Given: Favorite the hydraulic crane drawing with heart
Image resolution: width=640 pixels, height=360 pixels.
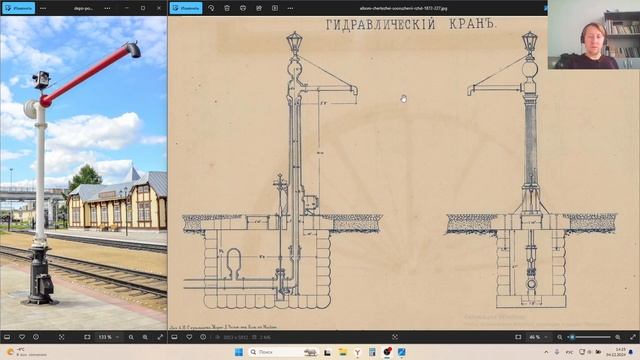Looking at the screenshot, I should pos(189,337).
